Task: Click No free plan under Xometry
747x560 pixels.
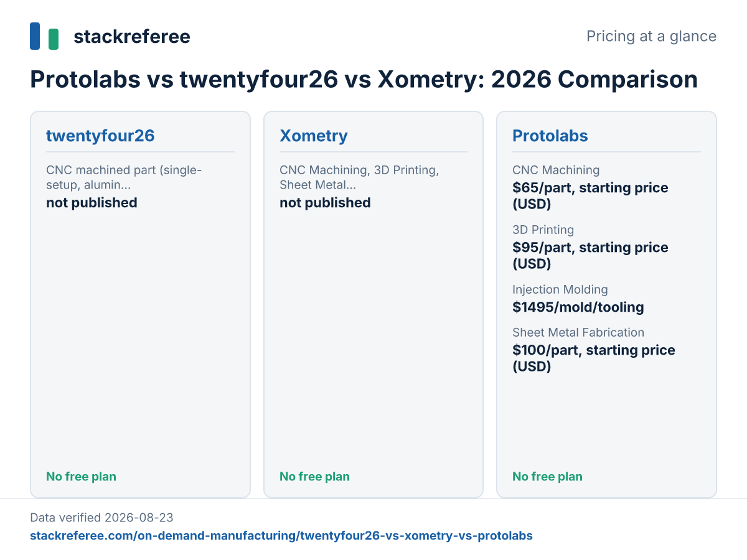Action: coord(314,477)
